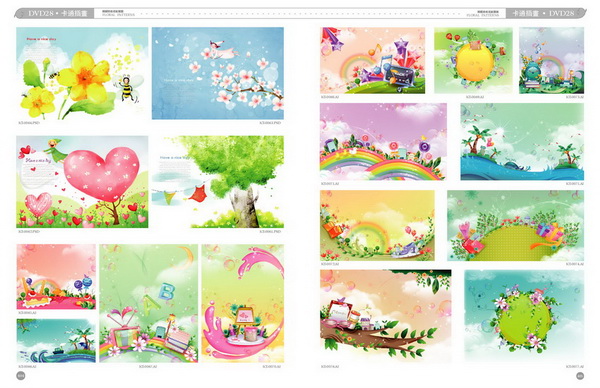Image resolution: width=600 pixels, height=388 pixels.
Task: Select the yellow sky rainbow with gifts image
Action: (x=377, y=226)
